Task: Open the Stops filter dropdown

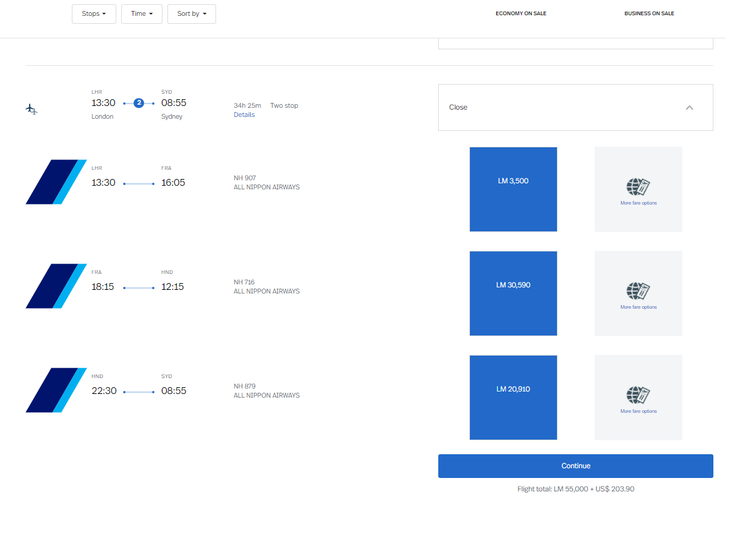Action: pos(94,13)
